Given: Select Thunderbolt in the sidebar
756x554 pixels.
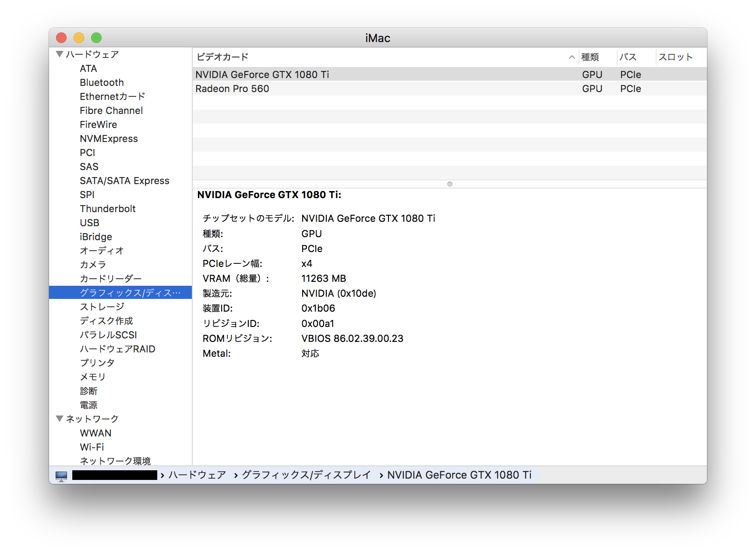Looking at the screenshot, I should [108, 209].
